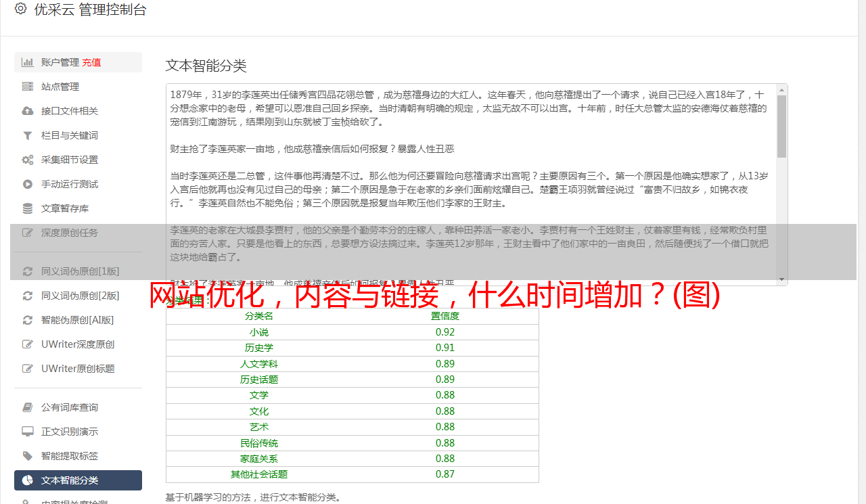Click the 分类名 column header

coord(259,316)
